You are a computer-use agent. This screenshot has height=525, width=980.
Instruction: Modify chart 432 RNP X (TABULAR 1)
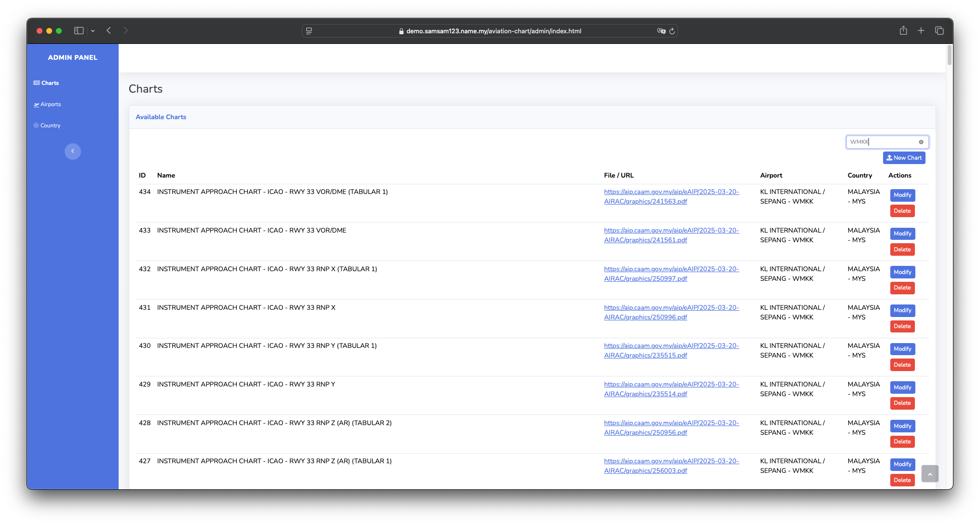[x=902, y=272]
